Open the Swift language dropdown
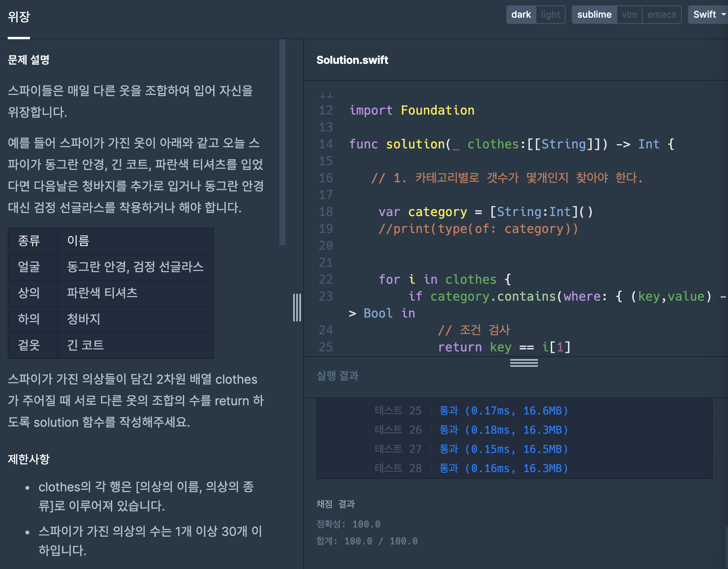 (708, 15)
